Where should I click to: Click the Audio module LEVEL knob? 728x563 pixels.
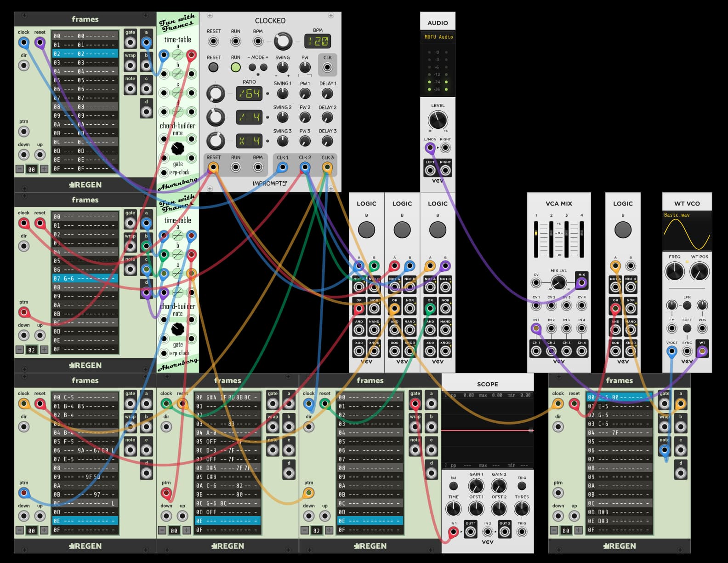(x=438, y=121)
